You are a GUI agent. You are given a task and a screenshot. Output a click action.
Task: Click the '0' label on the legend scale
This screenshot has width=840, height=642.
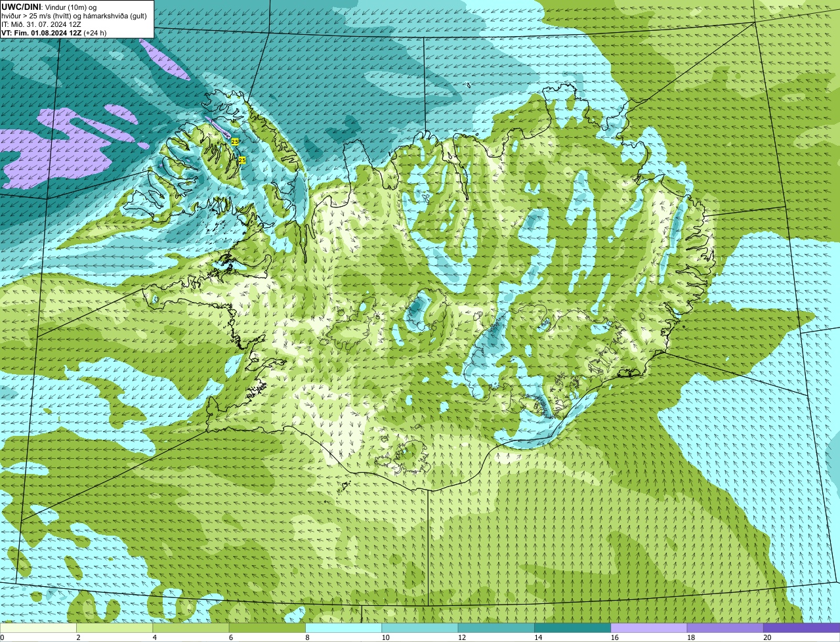[x=2, y=637]
